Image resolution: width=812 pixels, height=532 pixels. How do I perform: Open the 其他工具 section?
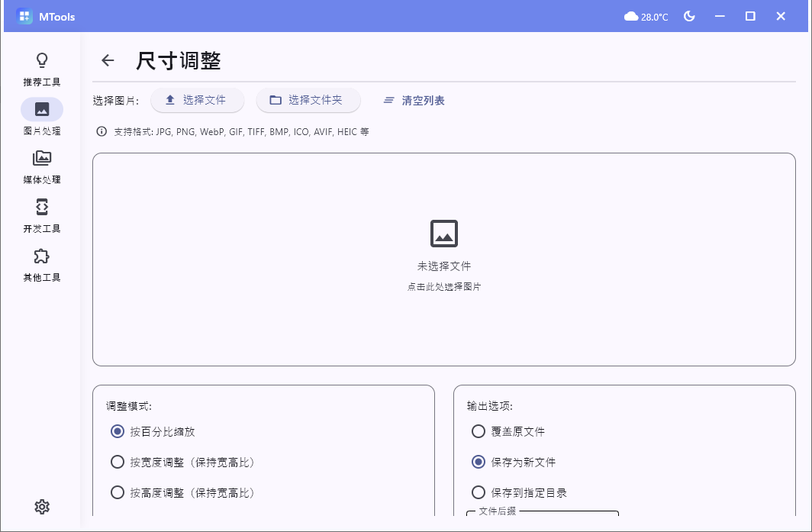[x=42, y=264]
